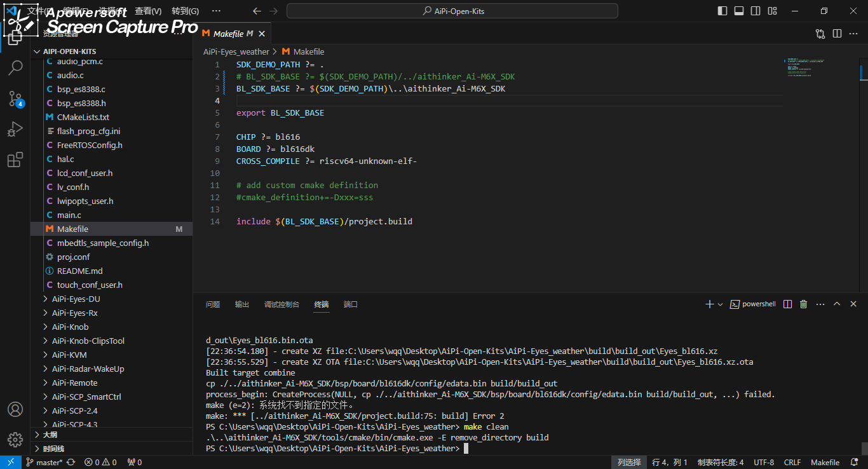Open README.md in the explorer

point(111,271)
